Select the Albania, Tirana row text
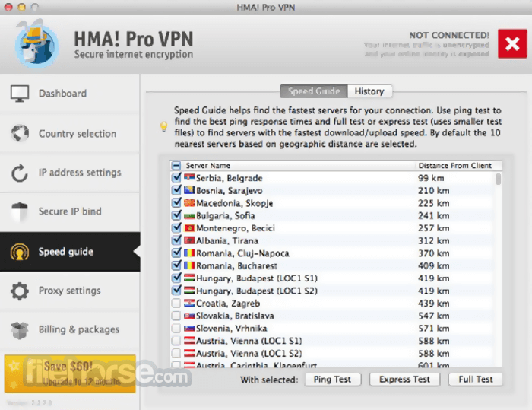This screenshot has height=410, width=532. pyautogui.click(x=227, y=241)
